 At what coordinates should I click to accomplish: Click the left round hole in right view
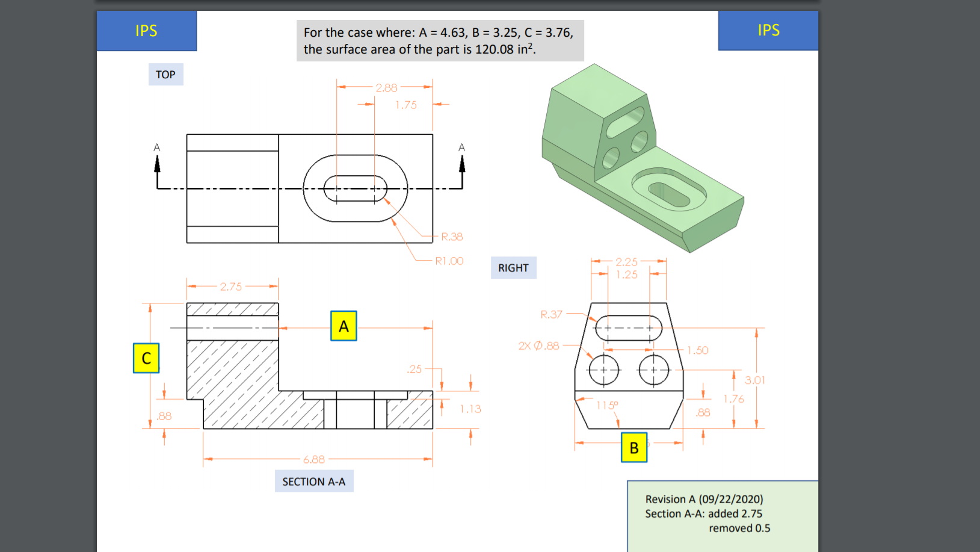pyautogui.click(x=603, y=370)
